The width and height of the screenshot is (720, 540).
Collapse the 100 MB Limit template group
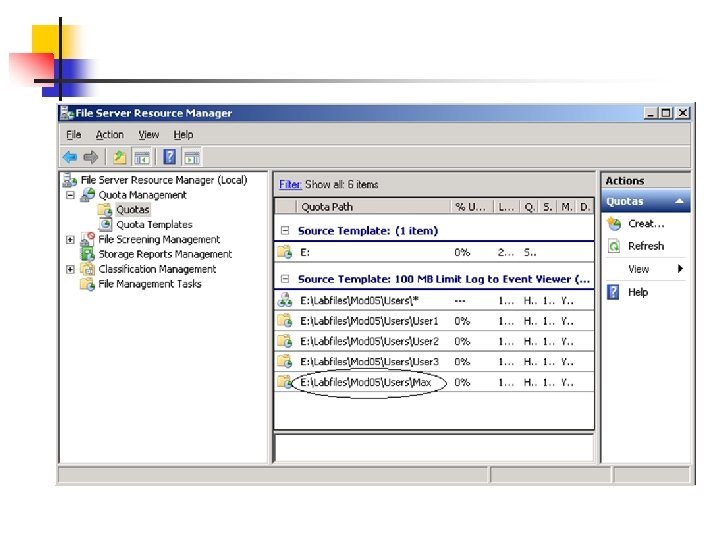point(285,279)
